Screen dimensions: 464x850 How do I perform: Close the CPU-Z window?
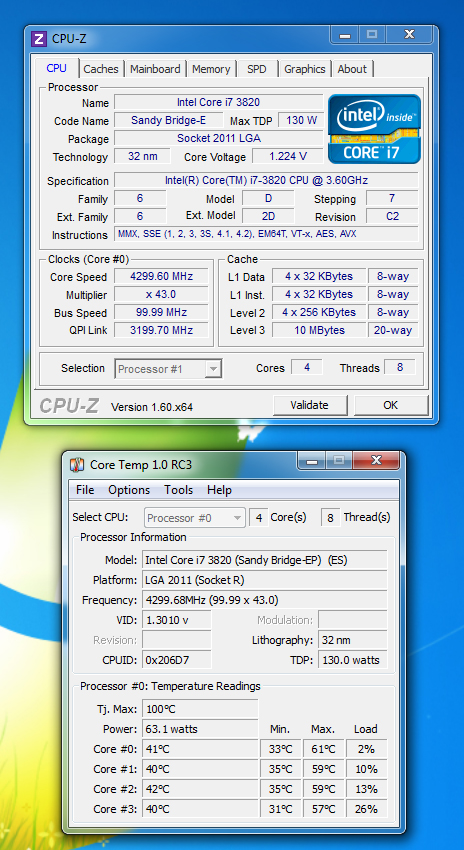pyautogui.click(x=409, y=35)
